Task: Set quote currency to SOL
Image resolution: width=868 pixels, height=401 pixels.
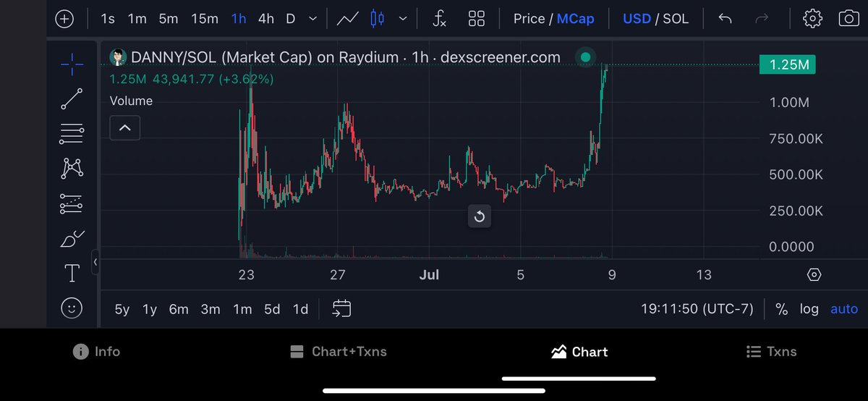Action: 676,19
